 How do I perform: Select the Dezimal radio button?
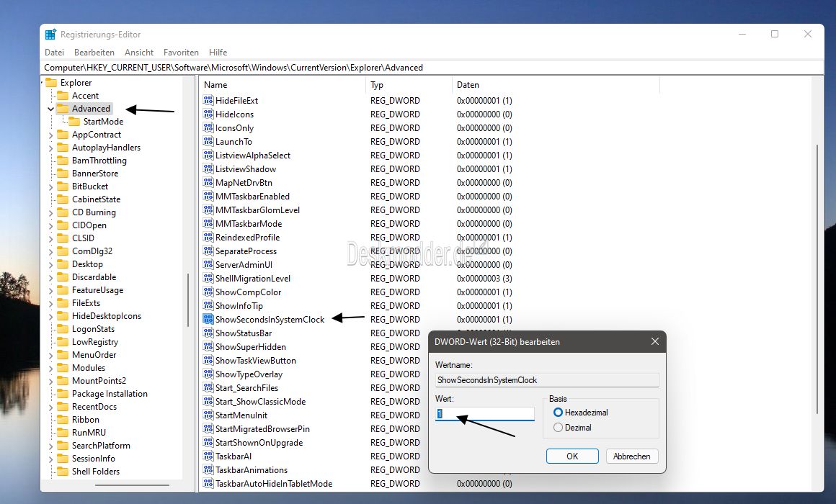(x=559, y=427)
